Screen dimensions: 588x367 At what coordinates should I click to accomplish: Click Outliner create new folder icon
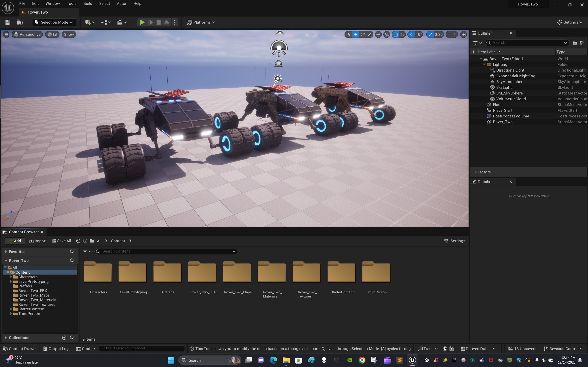pyautogui.click(x=575, y=43)
